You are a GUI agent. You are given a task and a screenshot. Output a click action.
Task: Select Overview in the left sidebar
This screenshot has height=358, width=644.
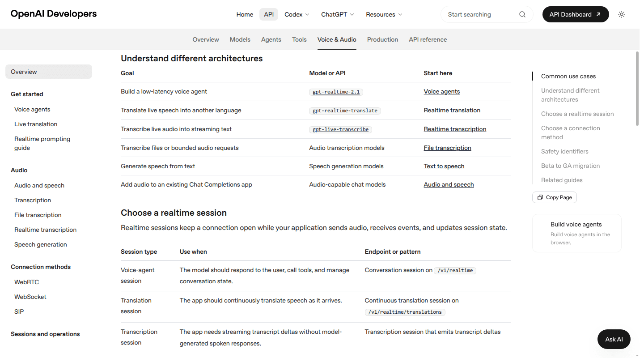coord(49,72)
